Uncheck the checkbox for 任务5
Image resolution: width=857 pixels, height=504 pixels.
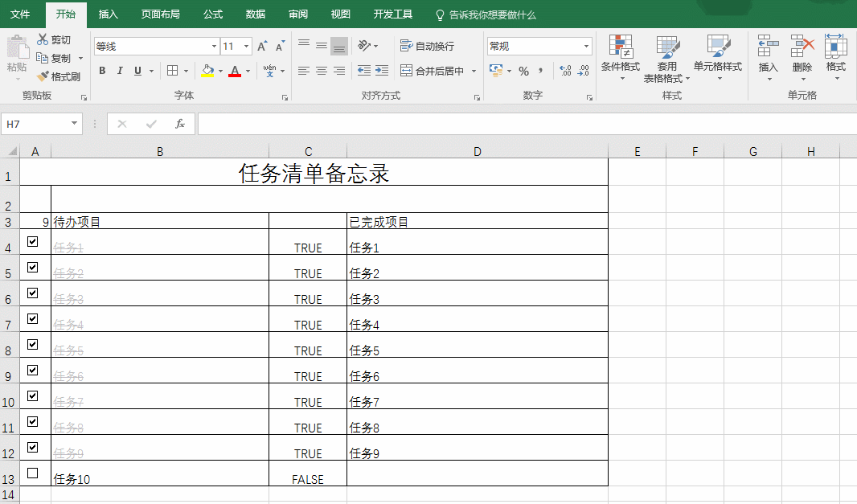point(33,344)
